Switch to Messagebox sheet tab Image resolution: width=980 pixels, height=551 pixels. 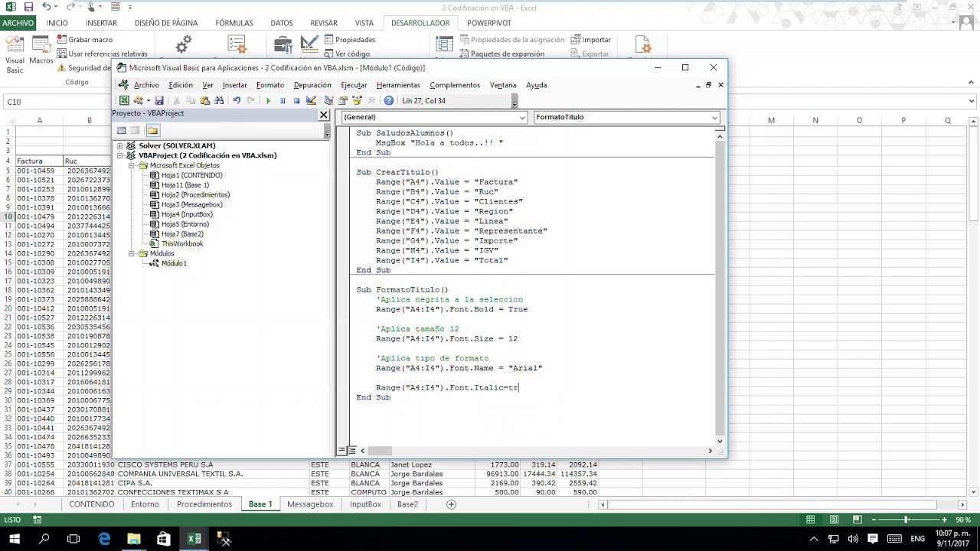click(310, 504)
